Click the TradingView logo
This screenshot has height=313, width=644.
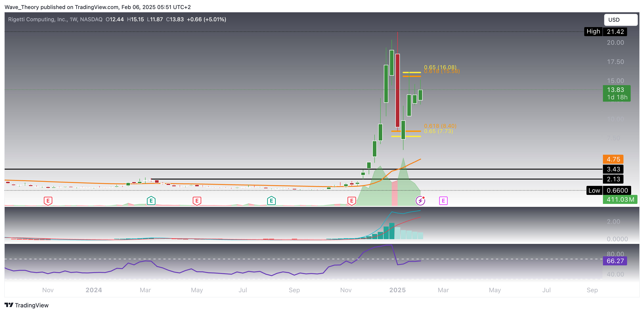[9, 305]
